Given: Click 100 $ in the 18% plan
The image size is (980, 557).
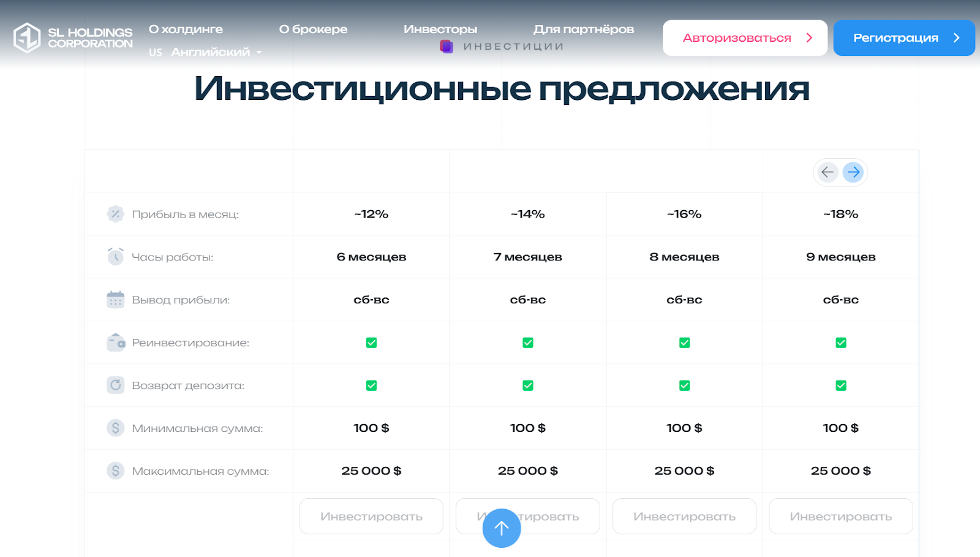Looking at the screenshot, I should pyautogui.click(x=841, y=428).
